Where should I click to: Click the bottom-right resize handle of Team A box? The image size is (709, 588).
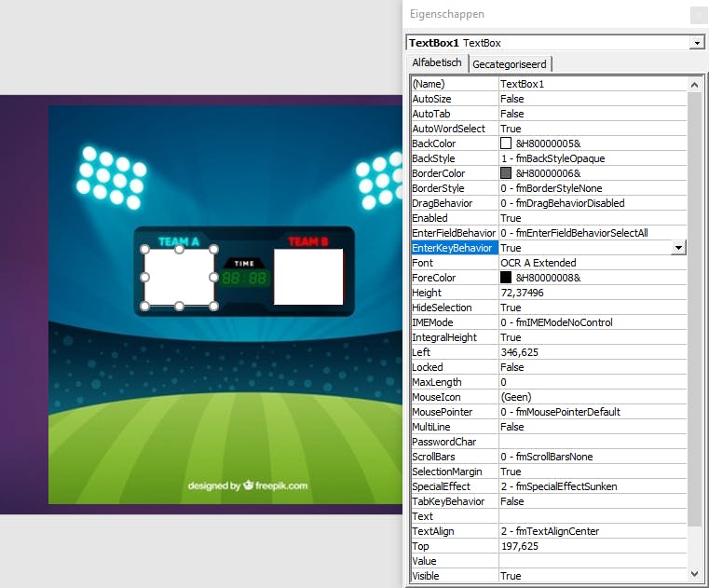click(x=214, y=307)
